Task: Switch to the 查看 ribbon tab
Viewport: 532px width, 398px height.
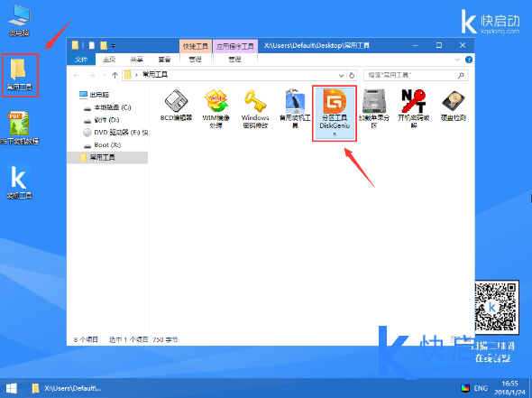Action: [164, 60]
